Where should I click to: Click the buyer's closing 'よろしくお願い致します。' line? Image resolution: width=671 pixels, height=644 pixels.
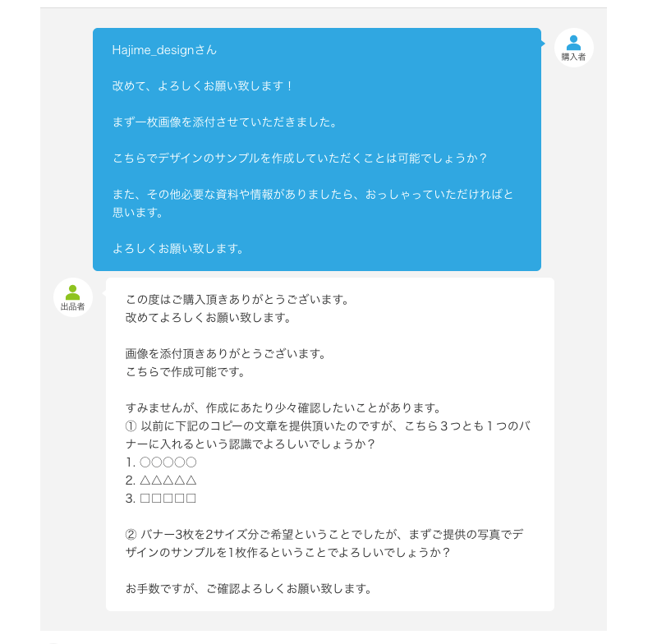tap(178, 249)
